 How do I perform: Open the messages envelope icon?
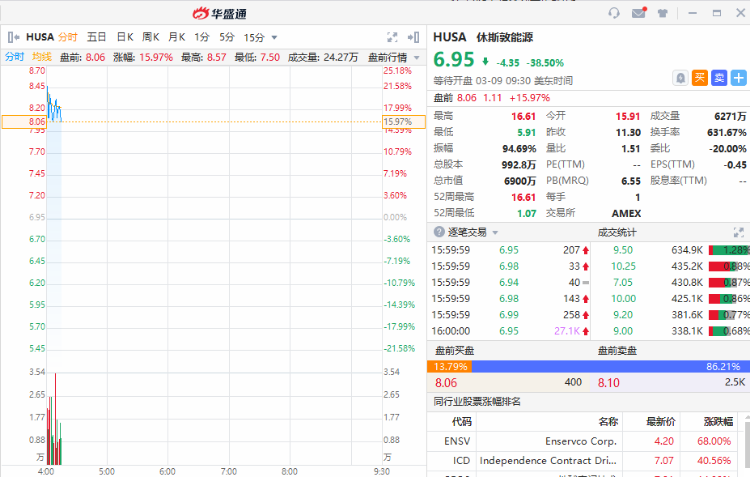[638, 13]
